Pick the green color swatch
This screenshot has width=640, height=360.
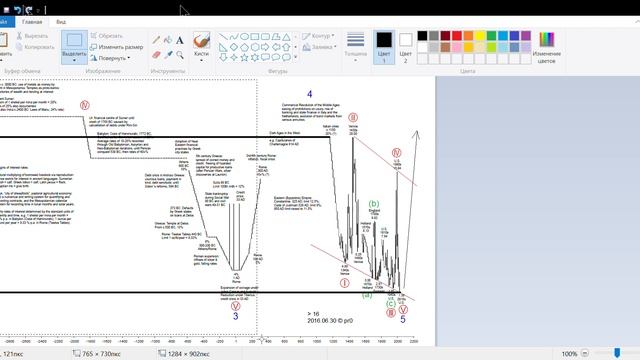491,36
